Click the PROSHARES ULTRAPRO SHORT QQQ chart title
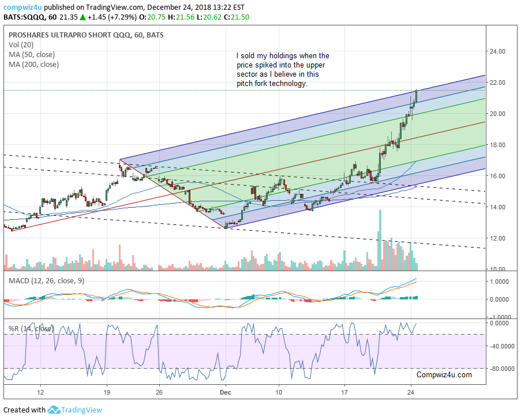This screenshot has width=521, height=420. 85,35
